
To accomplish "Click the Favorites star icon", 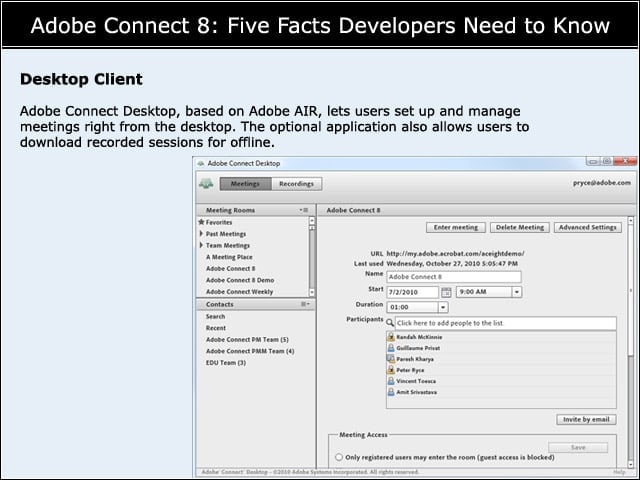I will [201, 222].
